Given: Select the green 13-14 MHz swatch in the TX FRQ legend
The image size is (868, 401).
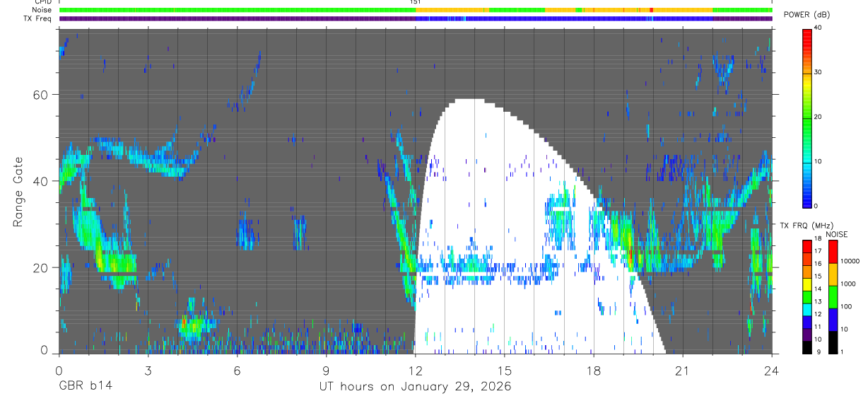Looking at the screenshot, I should click(x=808, y=297).
